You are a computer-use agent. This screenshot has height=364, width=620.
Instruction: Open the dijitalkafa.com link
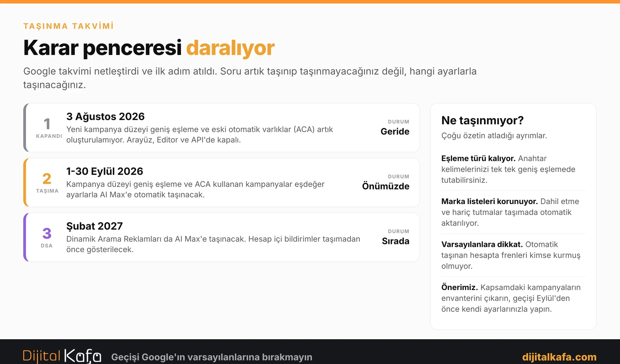(x=559, y=357)
